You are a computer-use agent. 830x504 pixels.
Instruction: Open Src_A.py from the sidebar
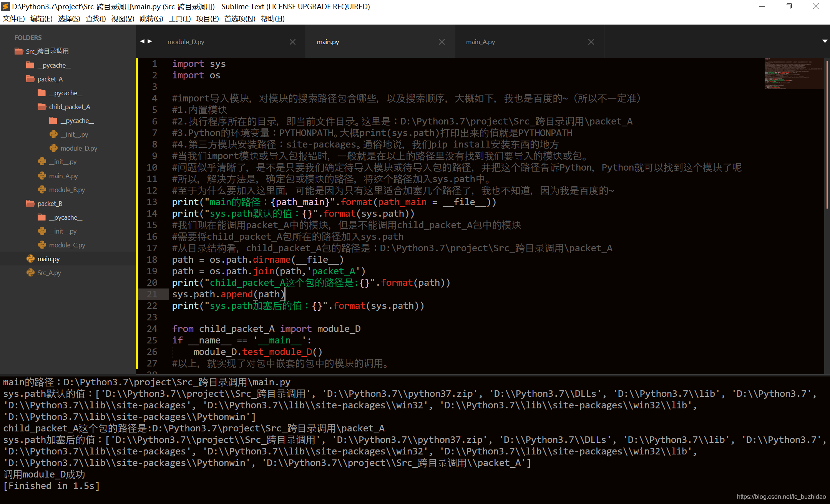click(x=49, y=273)
